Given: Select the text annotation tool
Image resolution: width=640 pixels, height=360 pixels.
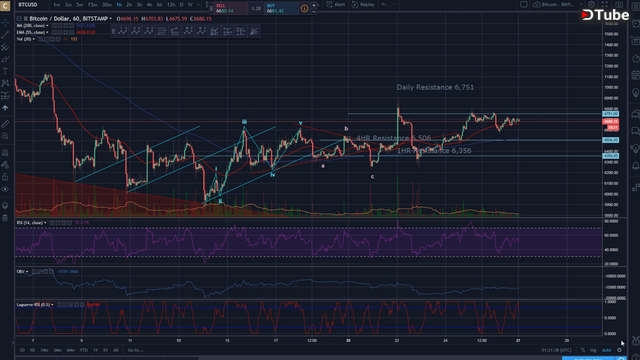Looking at the screenshot, I should pos(5,71).
